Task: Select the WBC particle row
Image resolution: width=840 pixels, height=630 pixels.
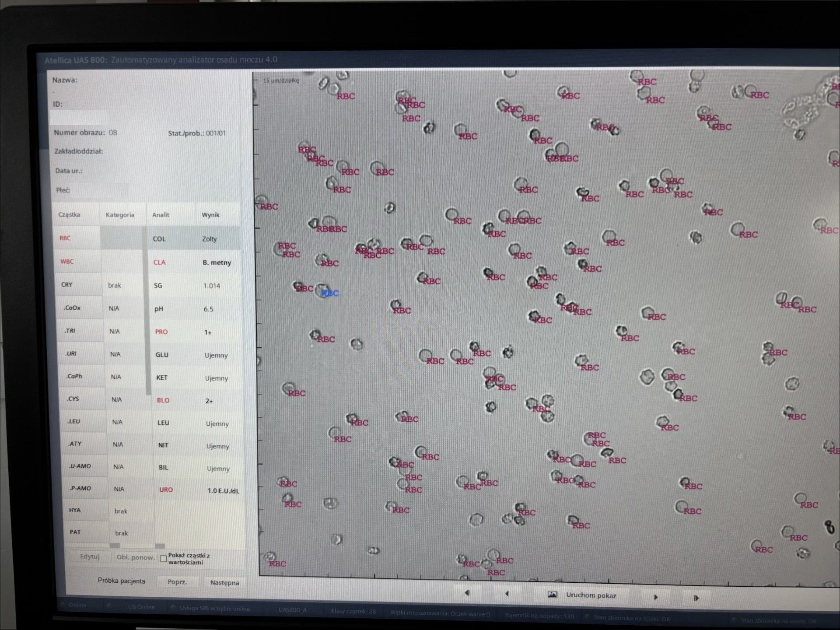Action: (67, 262)
